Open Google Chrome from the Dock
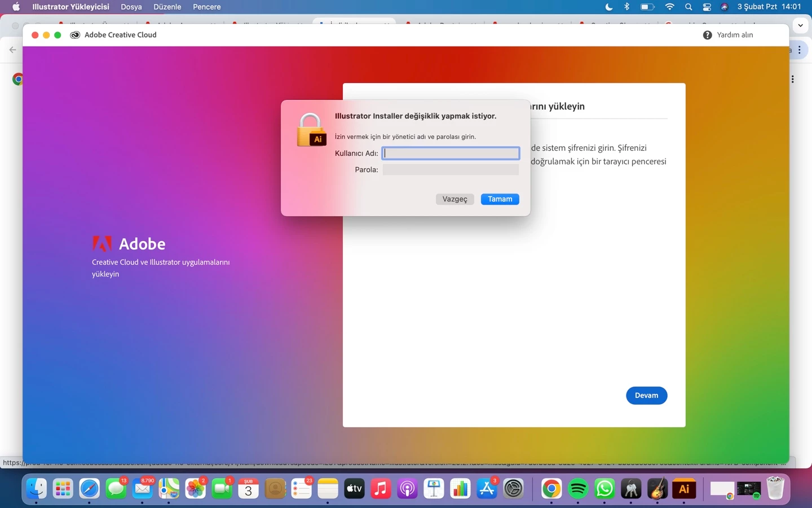Viewport: 812px width, 508px height. click(551, 489)
